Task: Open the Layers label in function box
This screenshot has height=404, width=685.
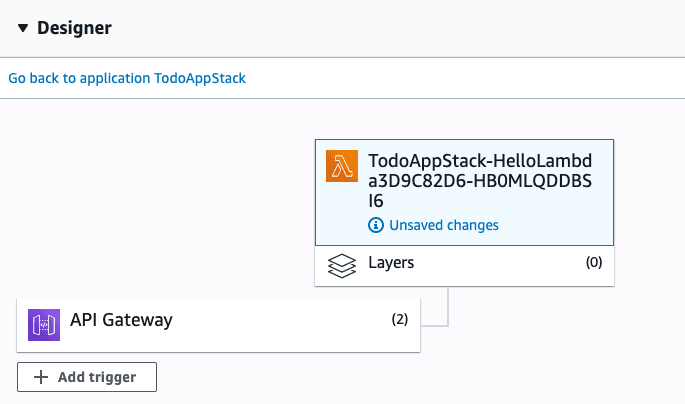Action: click(x=391, y=264)
